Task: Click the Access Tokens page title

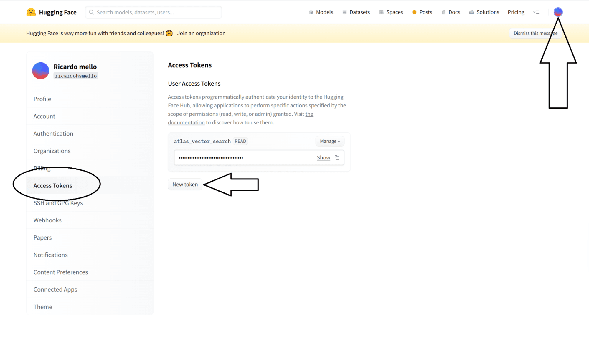Action: click(x=190, y=65)
